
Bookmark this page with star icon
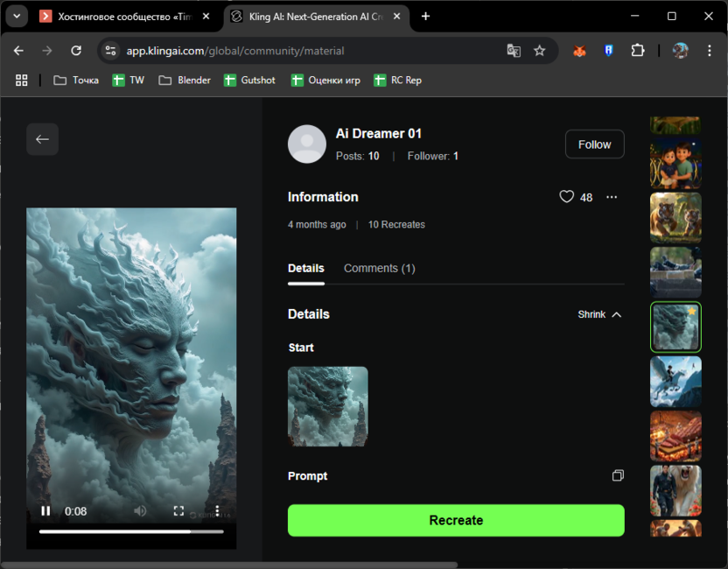[x=540, y=51]
